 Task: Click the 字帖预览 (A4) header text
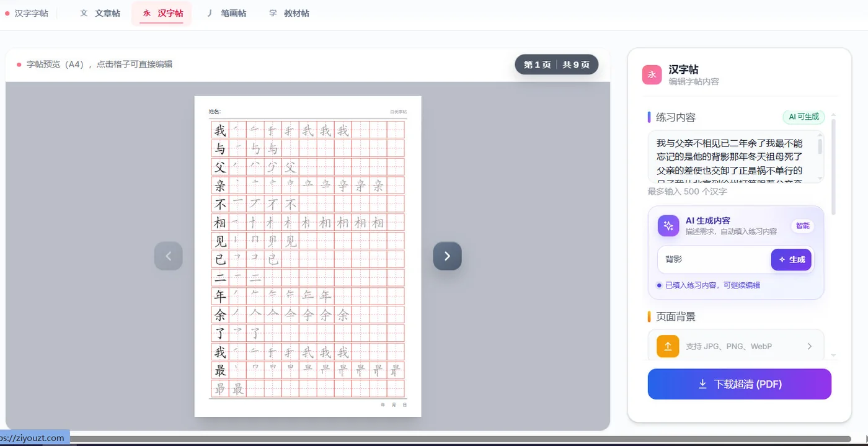click(x=99, y=64)
